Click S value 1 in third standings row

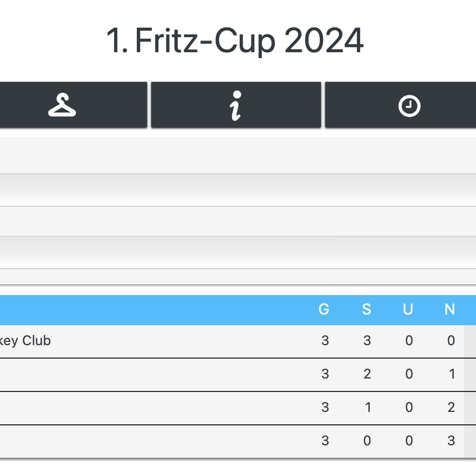click(x=367, y=408)
